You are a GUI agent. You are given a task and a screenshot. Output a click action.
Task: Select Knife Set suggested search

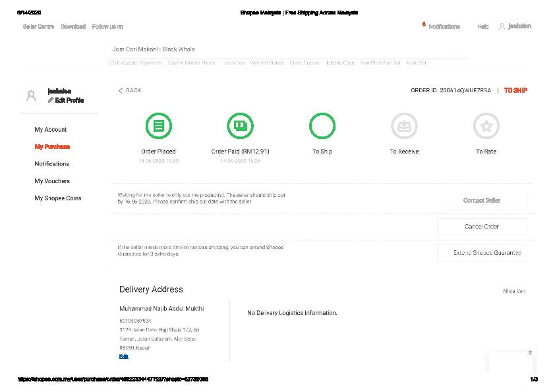click(x=417, y=63)
